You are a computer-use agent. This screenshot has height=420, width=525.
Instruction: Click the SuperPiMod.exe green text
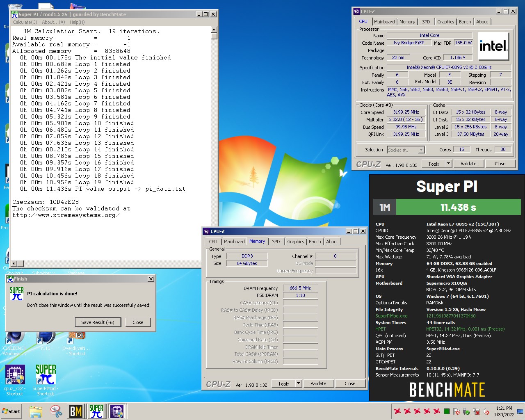pyautogui.click(x=391, y=316)
